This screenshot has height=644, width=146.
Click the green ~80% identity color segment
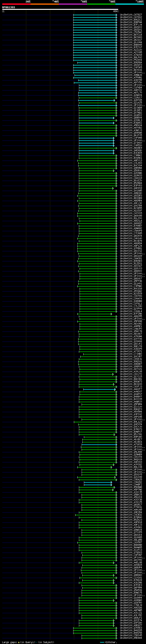pyautogui.click(x=101, y=4)
